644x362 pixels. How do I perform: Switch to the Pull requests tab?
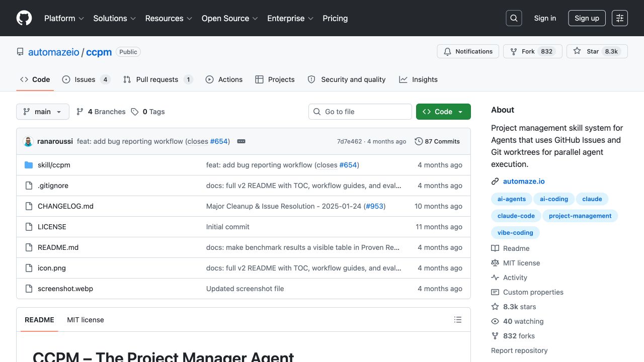click(x=158, y=79)
